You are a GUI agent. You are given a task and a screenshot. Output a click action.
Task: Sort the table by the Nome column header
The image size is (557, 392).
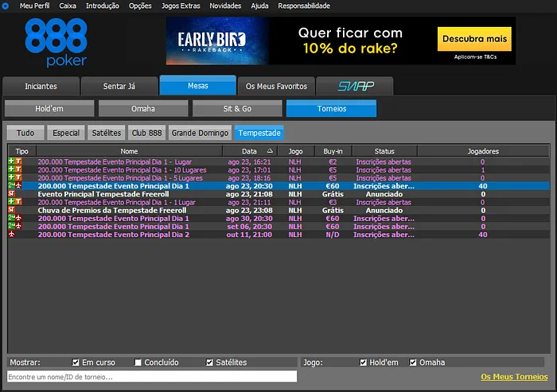(129, 151)
